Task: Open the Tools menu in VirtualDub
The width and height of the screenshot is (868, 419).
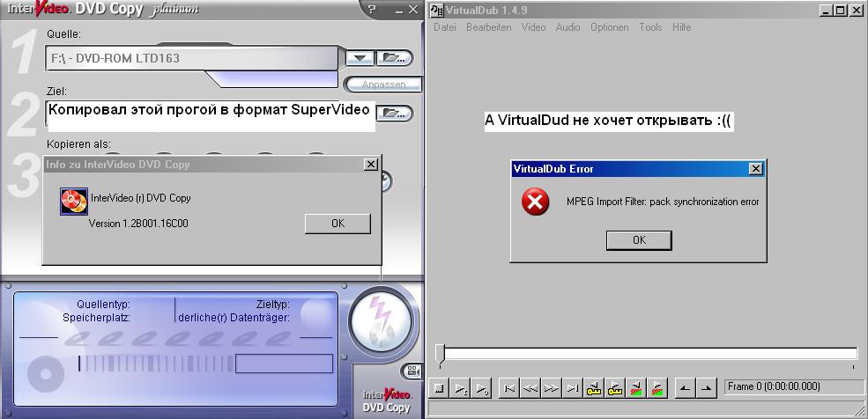Action: (650, 27)
